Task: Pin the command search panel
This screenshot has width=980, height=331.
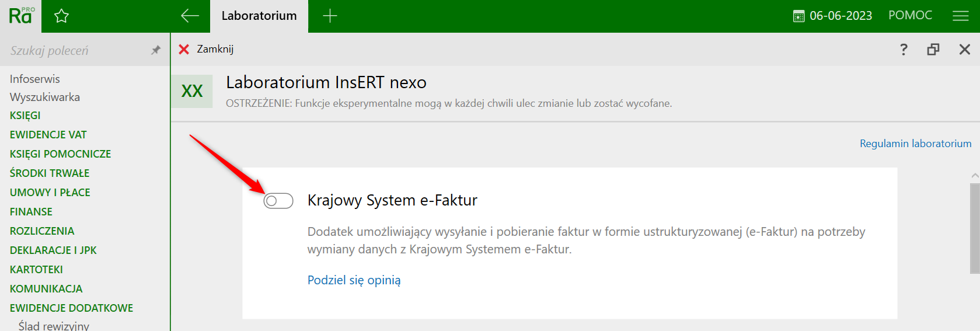Action: point(155,50)
